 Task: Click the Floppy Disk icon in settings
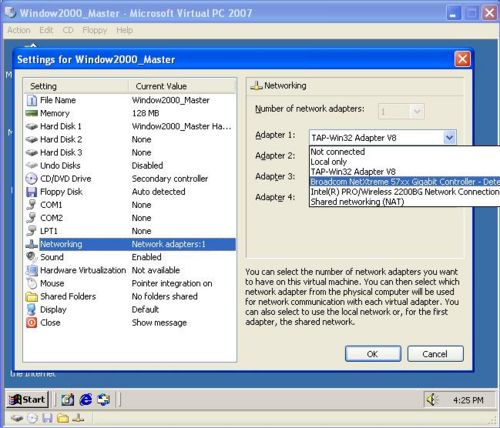click(31, 192)
